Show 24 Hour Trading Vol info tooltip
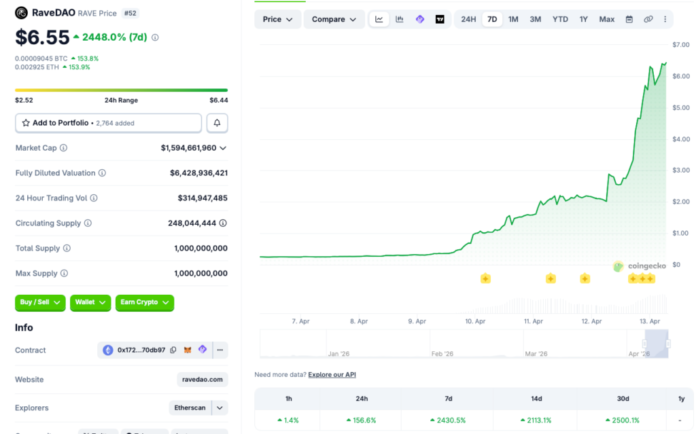This screenshot has height=434, width=696. click(x=94, y=198)
